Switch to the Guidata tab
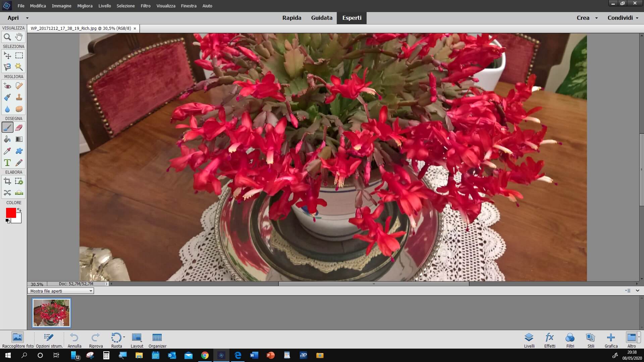Image resolution: width=644 pixels, height=362 pixels. (321, 18)
